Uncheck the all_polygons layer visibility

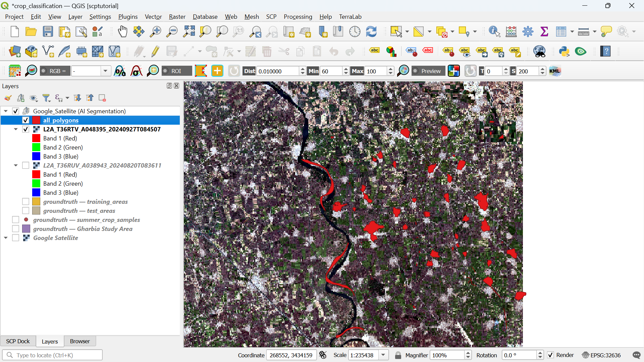pyautogui.click(x=25, y=120)
